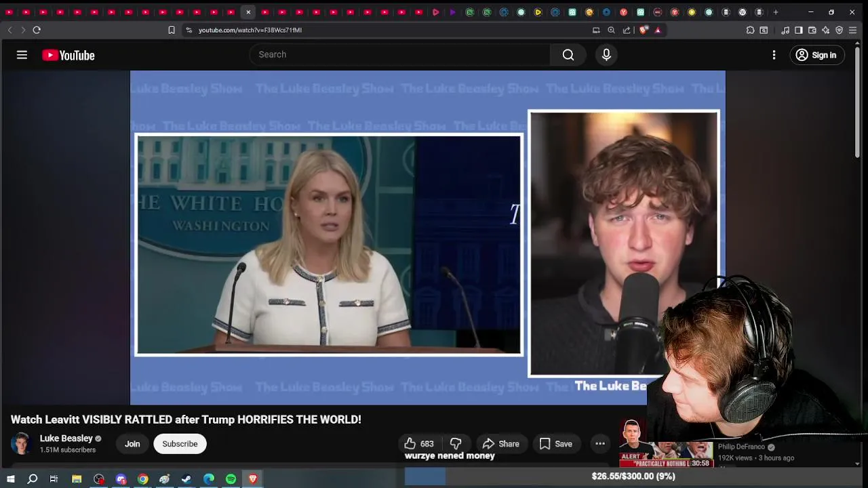Image resolution: width=868 pixels, height=488 pixels.
Task: Open Philip DeFranco channel name
Action: (x=741, y=447)
